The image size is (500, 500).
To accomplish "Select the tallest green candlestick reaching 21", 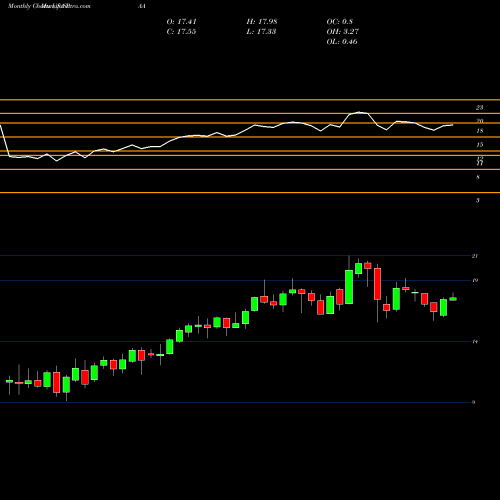I will pos(349,287).
